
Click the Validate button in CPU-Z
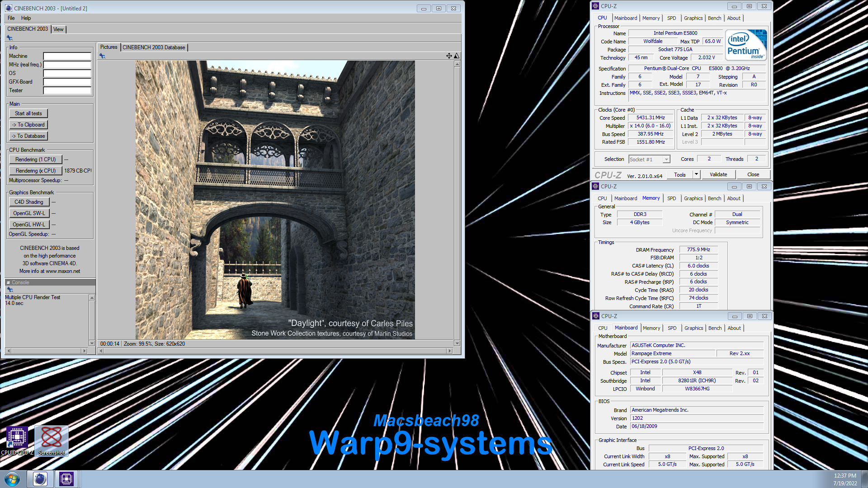tap(718, 174)
